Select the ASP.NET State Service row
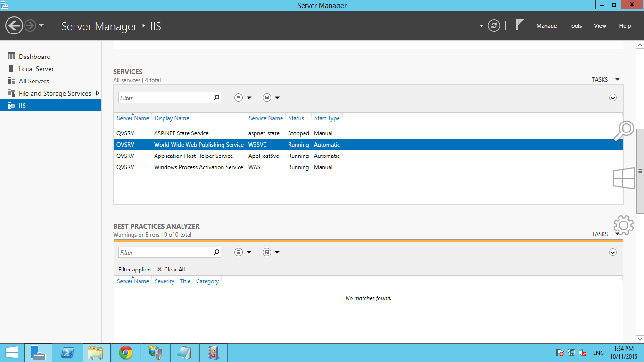The height and width of the screenshot is (362, 644). coord(368,133)
